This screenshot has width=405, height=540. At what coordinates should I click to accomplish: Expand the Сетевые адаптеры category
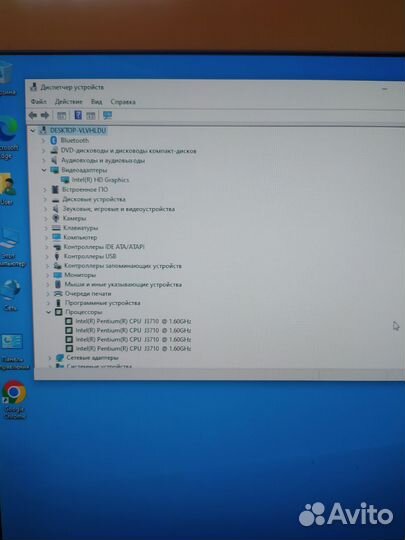click(x=50, y=358)
